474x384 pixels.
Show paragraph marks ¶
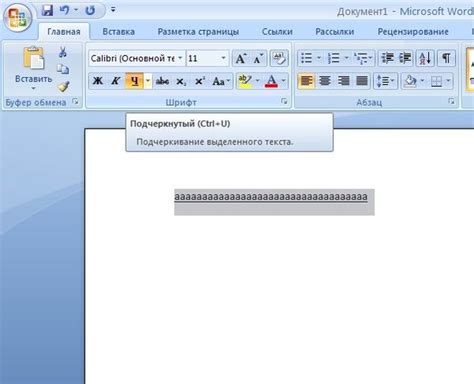(x=446, y=58)
